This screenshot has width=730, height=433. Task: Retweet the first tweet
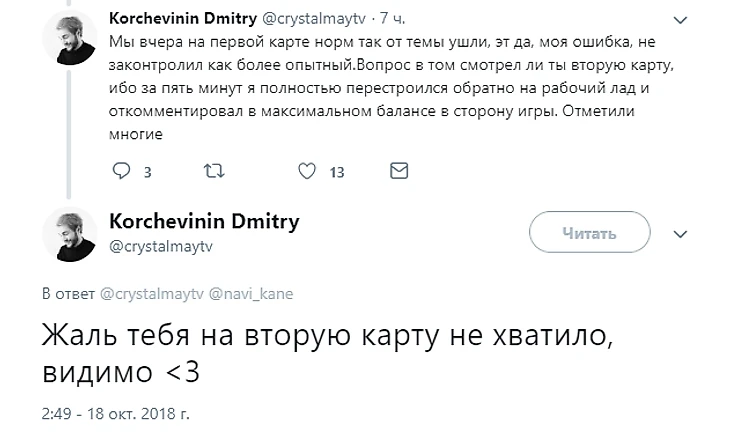click(x=213, y=171)
